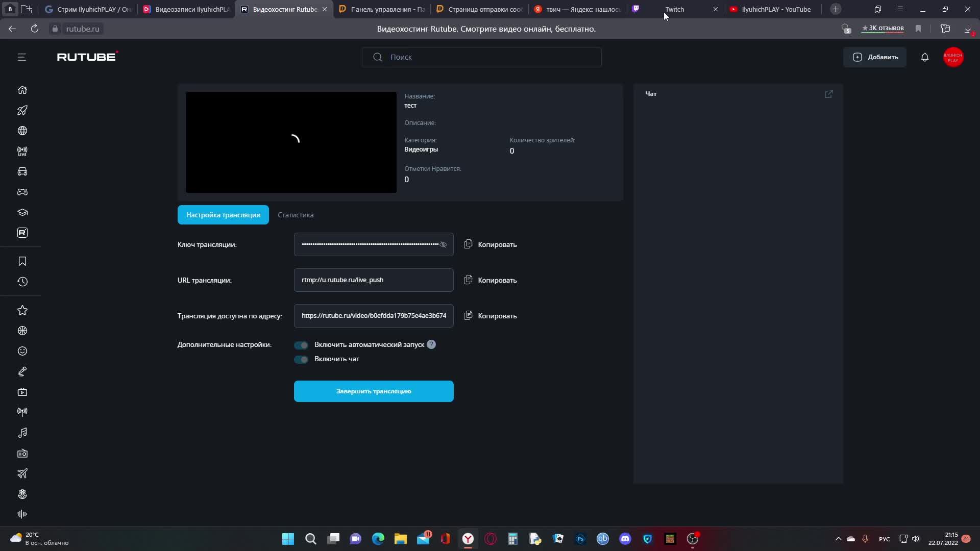980x551 pixels.
Task: Go to the Home sidebar icon
Action: [22, 90]
